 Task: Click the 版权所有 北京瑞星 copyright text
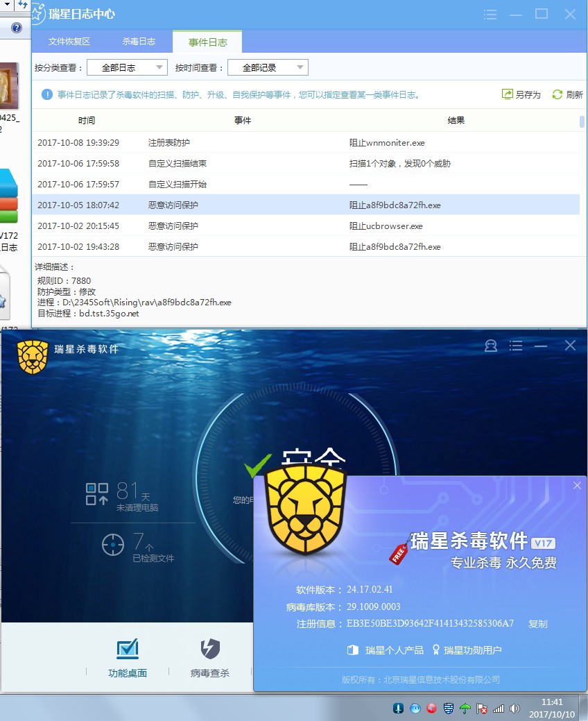(421, 679)
